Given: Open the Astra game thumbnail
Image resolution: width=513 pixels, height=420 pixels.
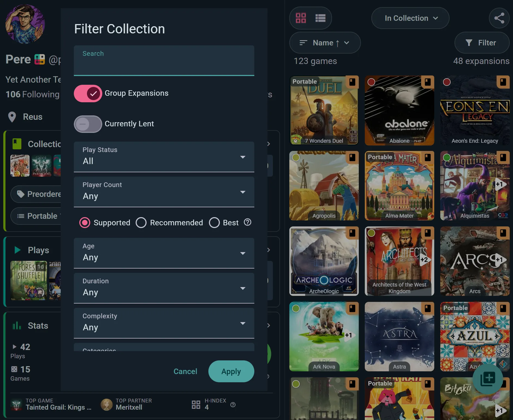Looking at the screenshot, I should (399, 336).
